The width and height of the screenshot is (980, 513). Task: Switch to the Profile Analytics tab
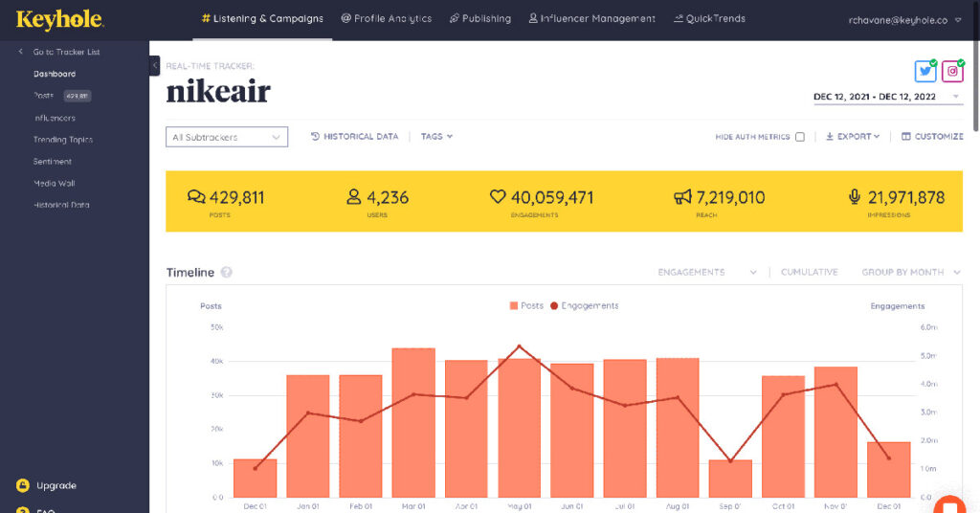pyautogui.click(x=387, y=18)
